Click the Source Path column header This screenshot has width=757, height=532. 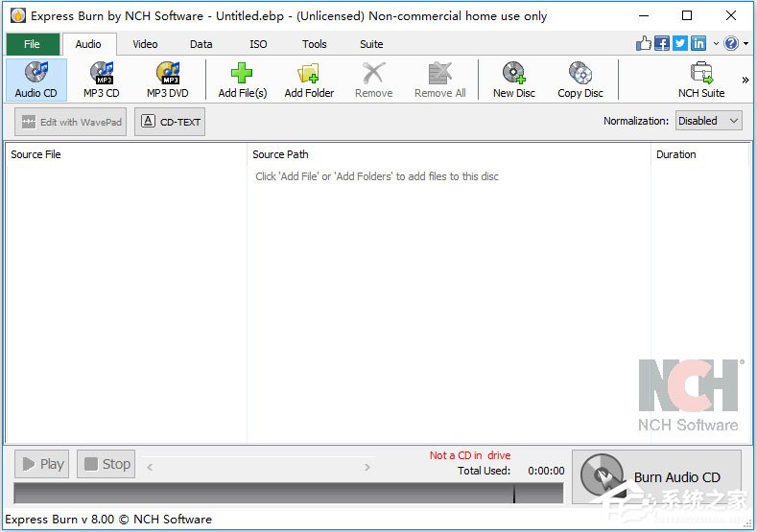click(448, 154)
